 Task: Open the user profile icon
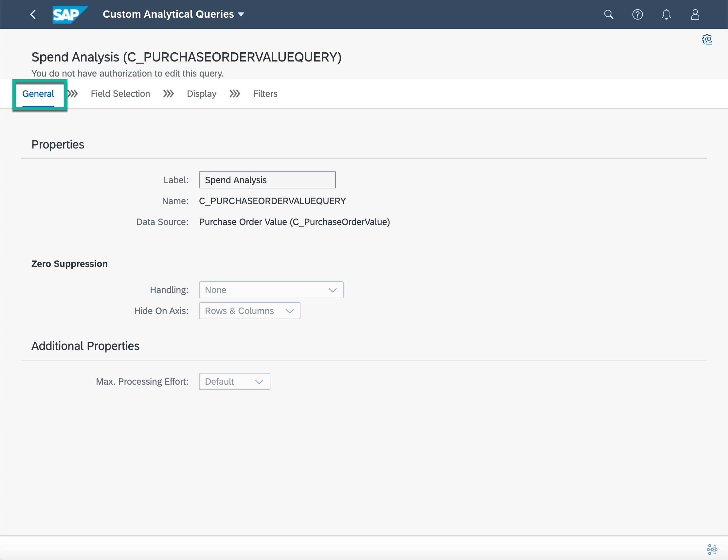click(x=695, y=14)
